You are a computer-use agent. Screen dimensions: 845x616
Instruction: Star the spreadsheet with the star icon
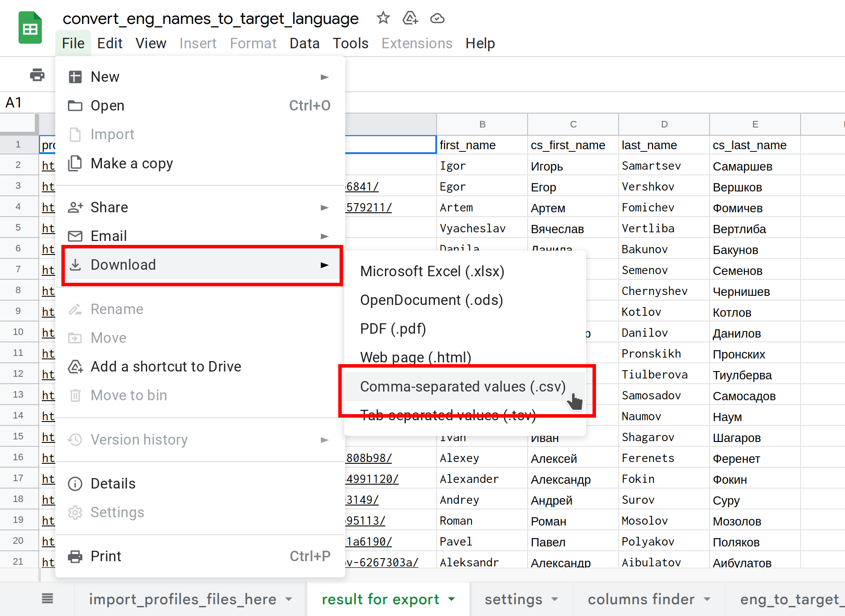pos(383,18)
